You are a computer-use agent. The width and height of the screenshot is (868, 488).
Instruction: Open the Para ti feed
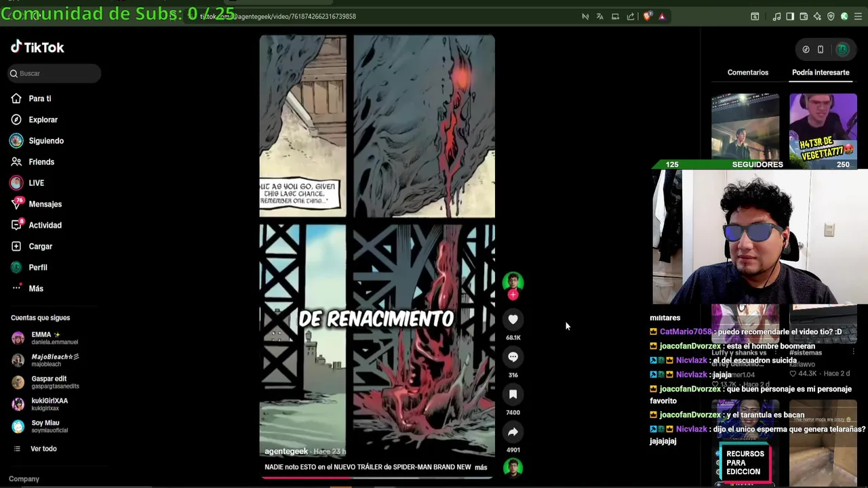click(40, 98)
